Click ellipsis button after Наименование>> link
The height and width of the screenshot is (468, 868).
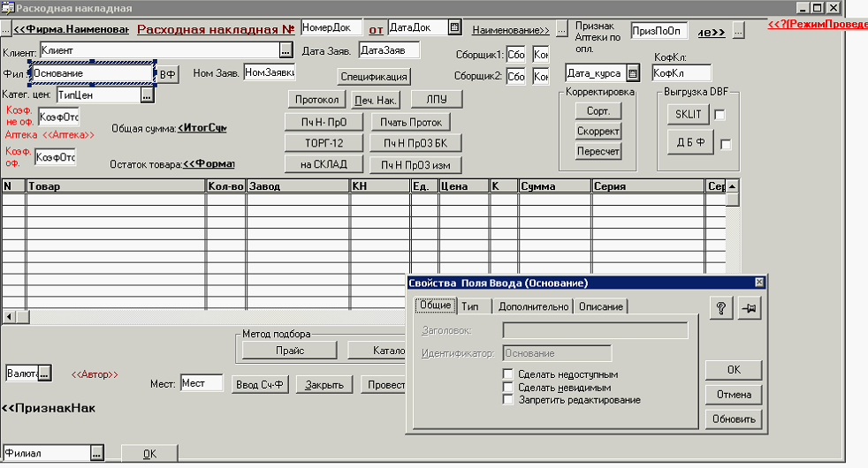[561, 29]
